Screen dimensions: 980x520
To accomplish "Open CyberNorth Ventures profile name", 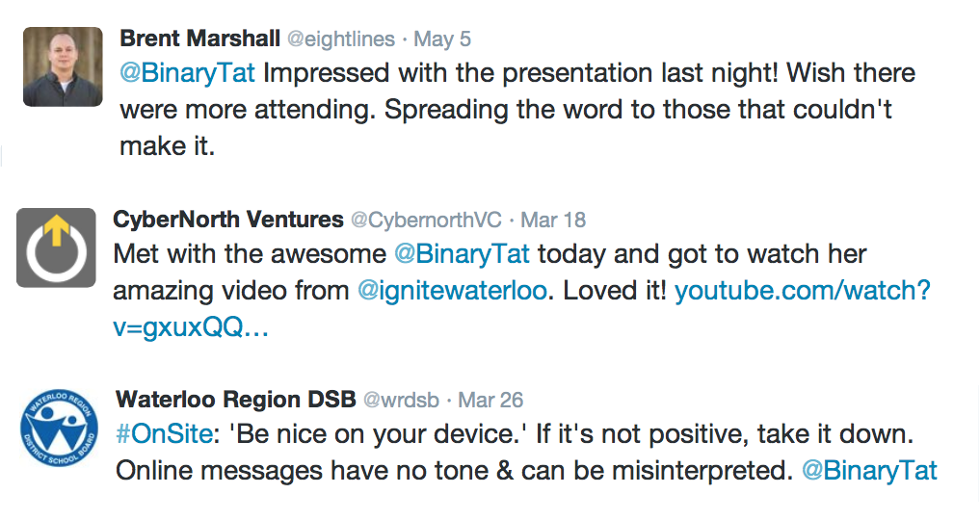I will point(228,220).
